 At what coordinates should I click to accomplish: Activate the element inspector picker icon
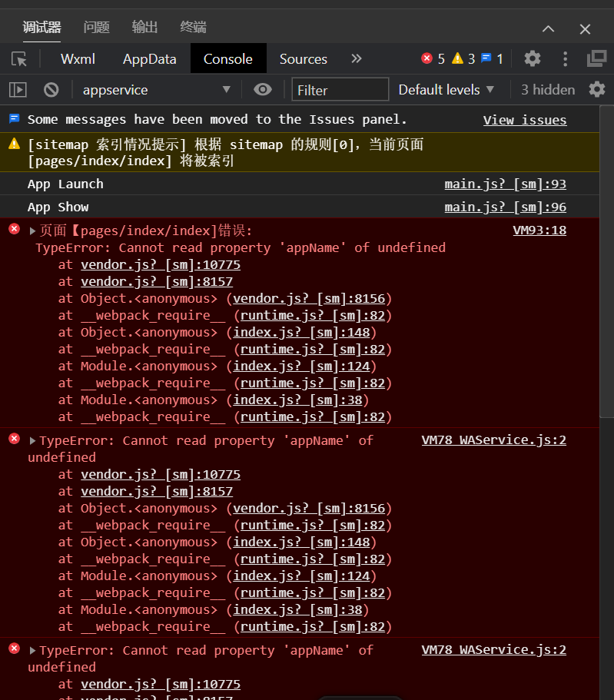pyautogui.click(x=19, y=58)
